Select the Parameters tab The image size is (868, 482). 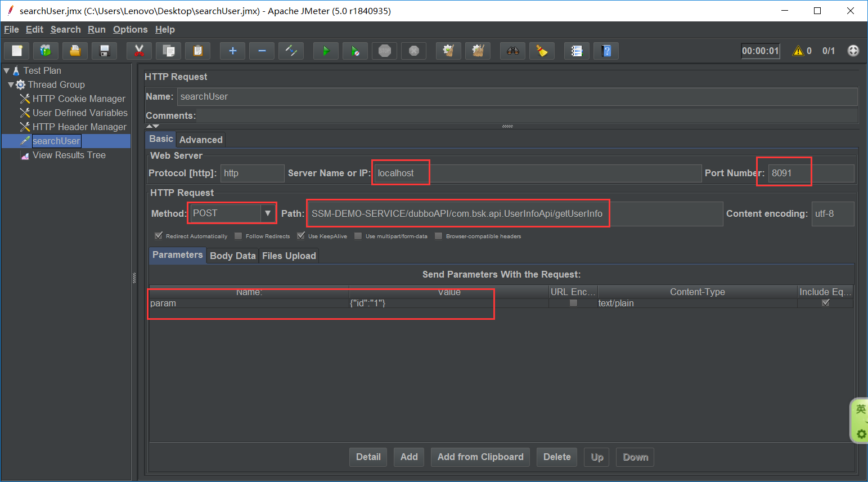point(178,255)
